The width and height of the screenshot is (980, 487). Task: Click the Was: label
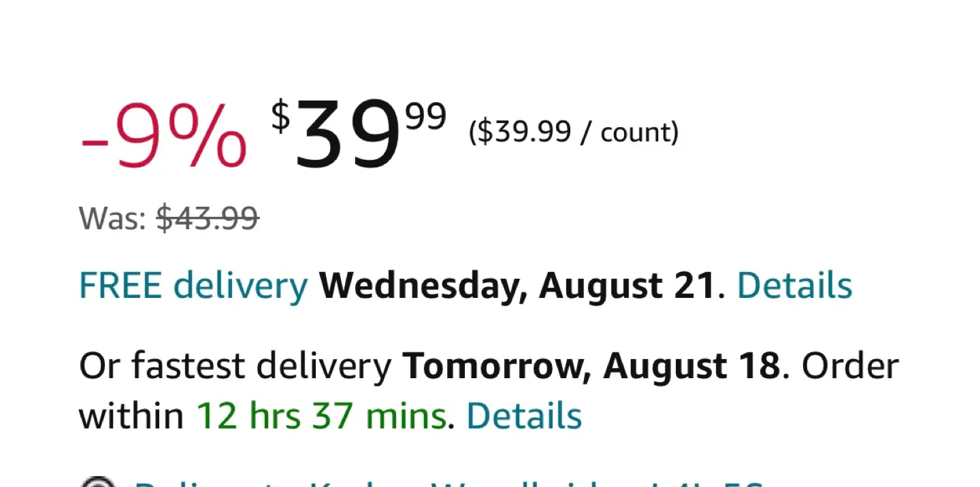[x=113, y=219]
